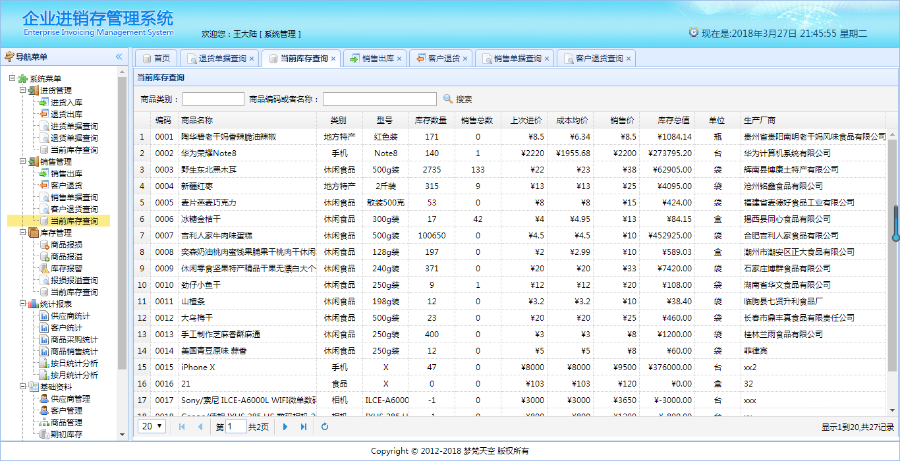900x461 pixels.
Task: Sort by the 销售总数 column header
Action: coord(478,121)
